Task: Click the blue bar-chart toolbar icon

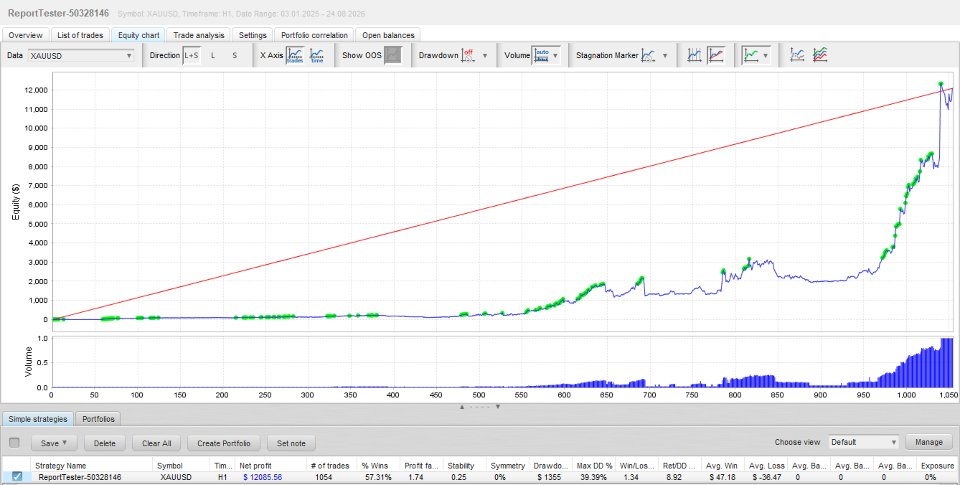Action: point(694,55)
